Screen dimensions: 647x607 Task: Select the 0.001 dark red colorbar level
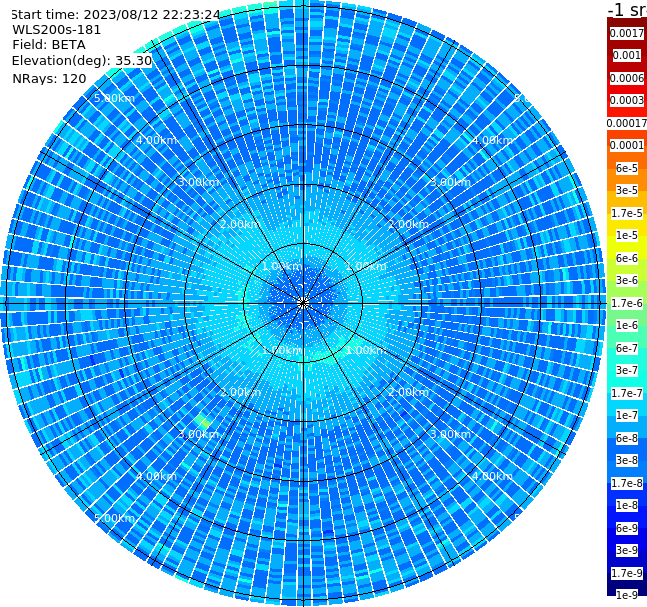627,56
